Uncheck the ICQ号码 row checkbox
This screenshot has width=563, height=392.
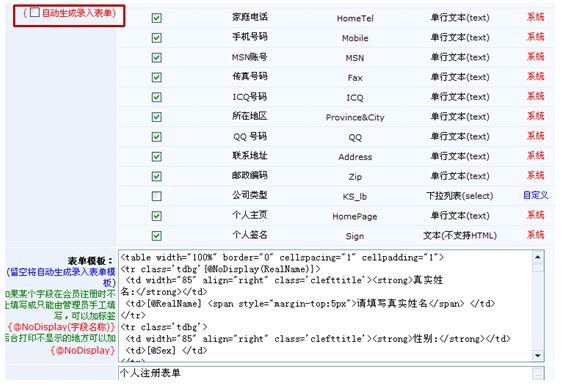157,97
